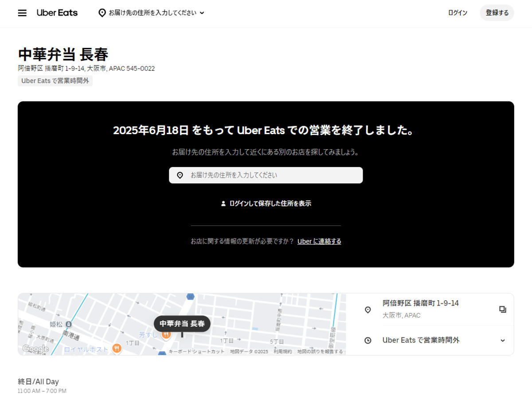Click the ロイヤルホスト restaurant pin on map

(117, 349)
